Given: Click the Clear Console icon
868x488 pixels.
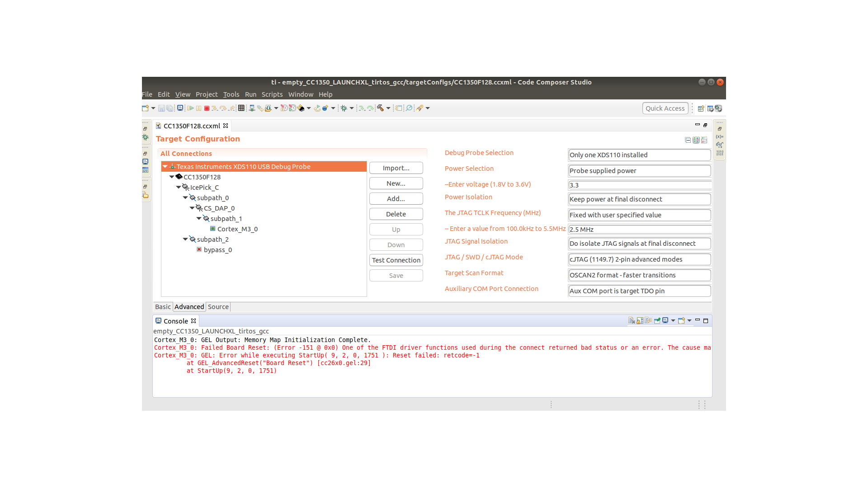Looking at the screenshot, I should (x=632, y=321).
